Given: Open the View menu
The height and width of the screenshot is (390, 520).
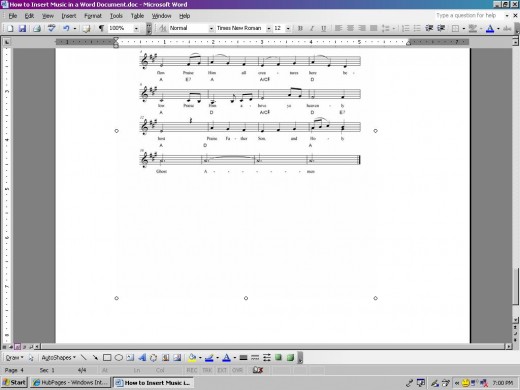Looking at the screenshot, I should pos(48,16).
